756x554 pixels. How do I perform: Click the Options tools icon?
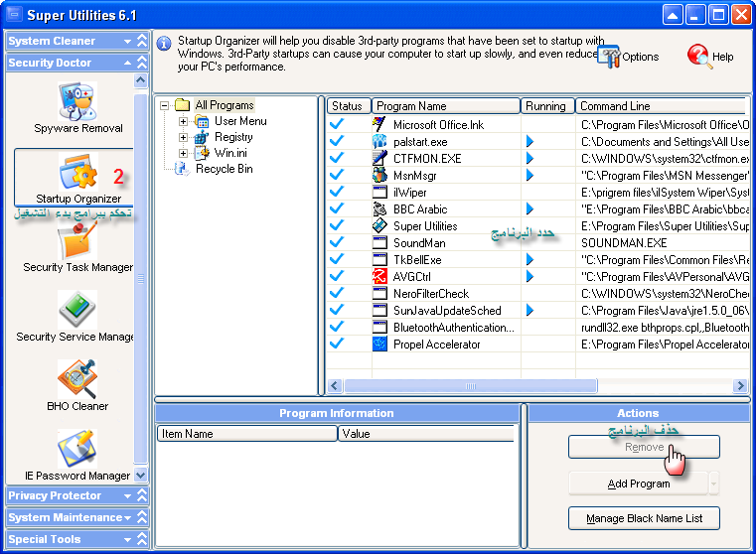coord(609,57)
